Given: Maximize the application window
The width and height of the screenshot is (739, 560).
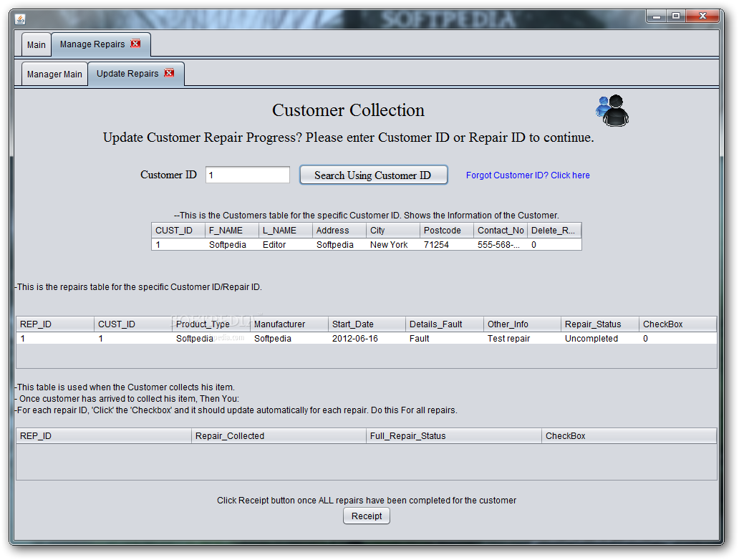Looking at the screenshot, I should [x=676, y=16].
